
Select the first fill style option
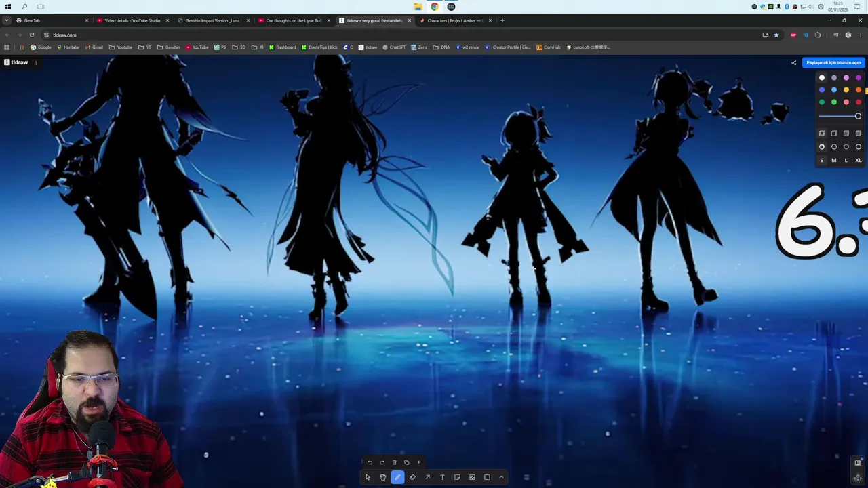[822, 134]
